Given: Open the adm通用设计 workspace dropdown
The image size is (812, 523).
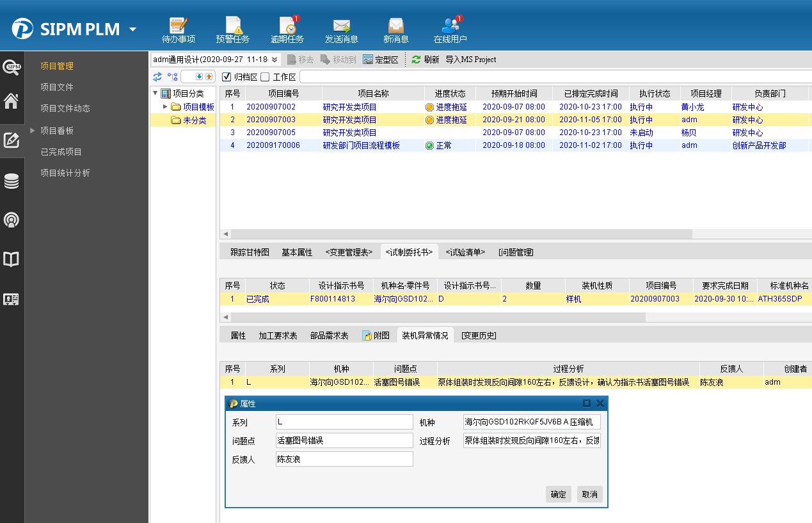Looking at the screenshot, I should (275, 60).
